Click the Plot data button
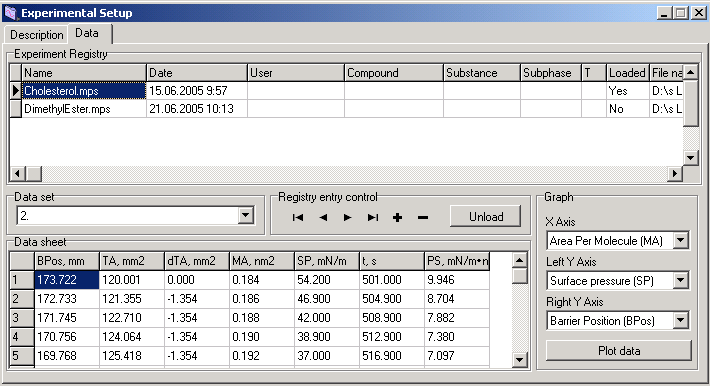Screen dimensions: 710x386 click(619, 351)
